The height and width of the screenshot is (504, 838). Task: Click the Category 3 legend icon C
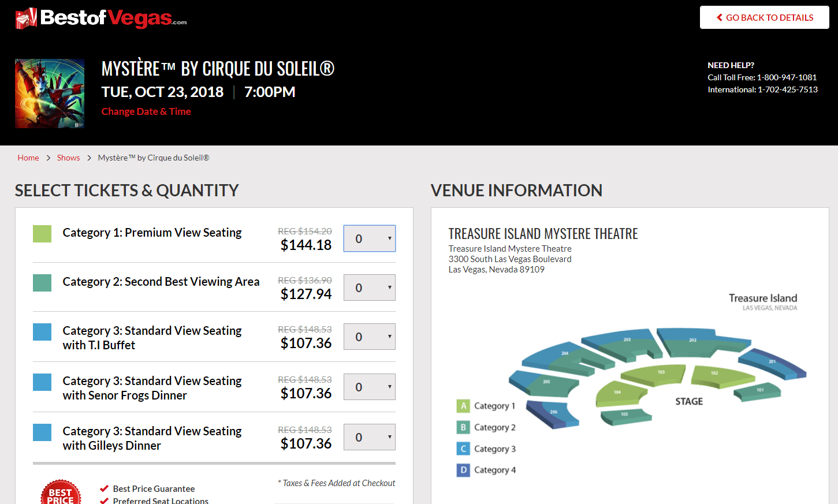coord(463,449)
